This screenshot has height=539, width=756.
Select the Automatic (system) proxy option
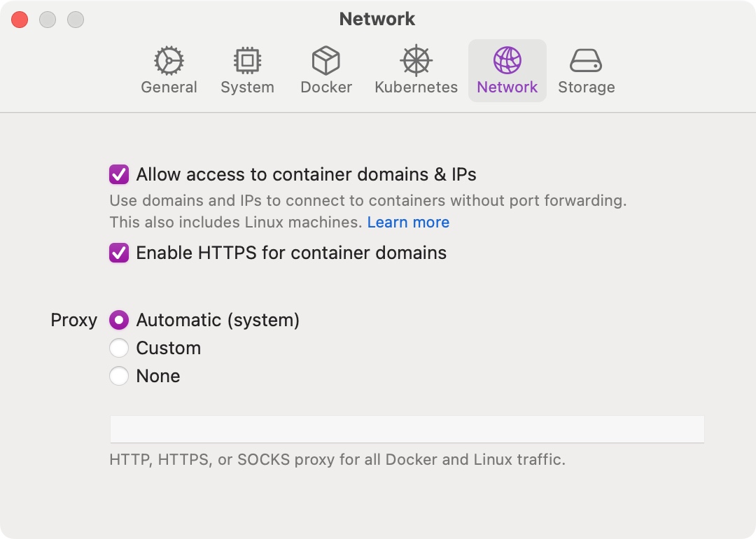(x=119, y=321)
